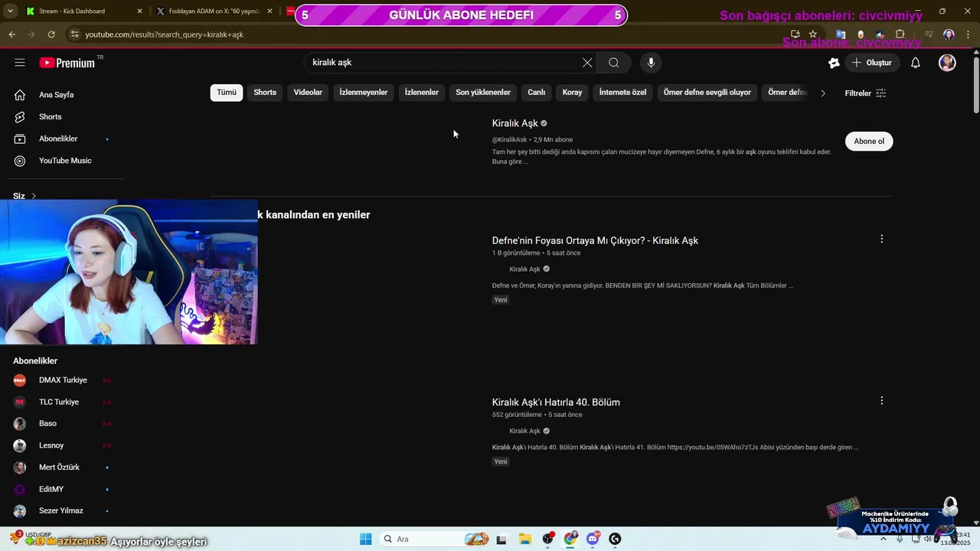
Task: Open Kiralık Aşk channel link under Defne'nin Foyası
Action: (x=524, y=269)
